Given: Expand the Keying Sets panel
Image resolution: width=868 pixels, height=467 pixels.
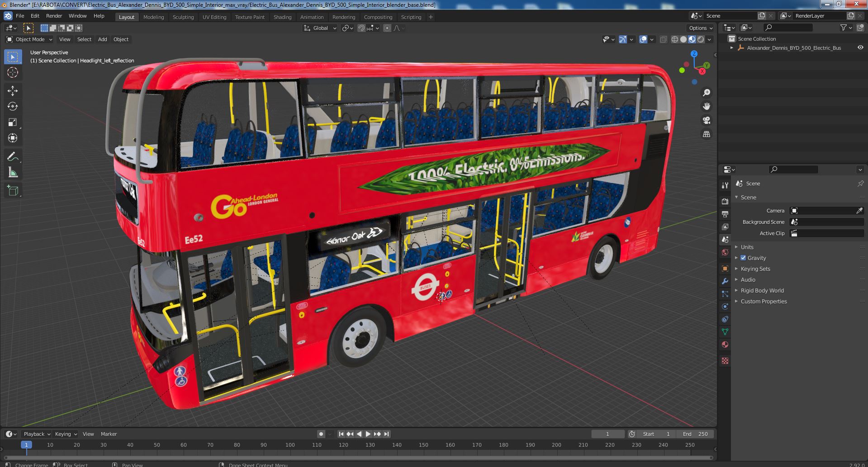Looking at the screenshot, I should tap(755, 269).
